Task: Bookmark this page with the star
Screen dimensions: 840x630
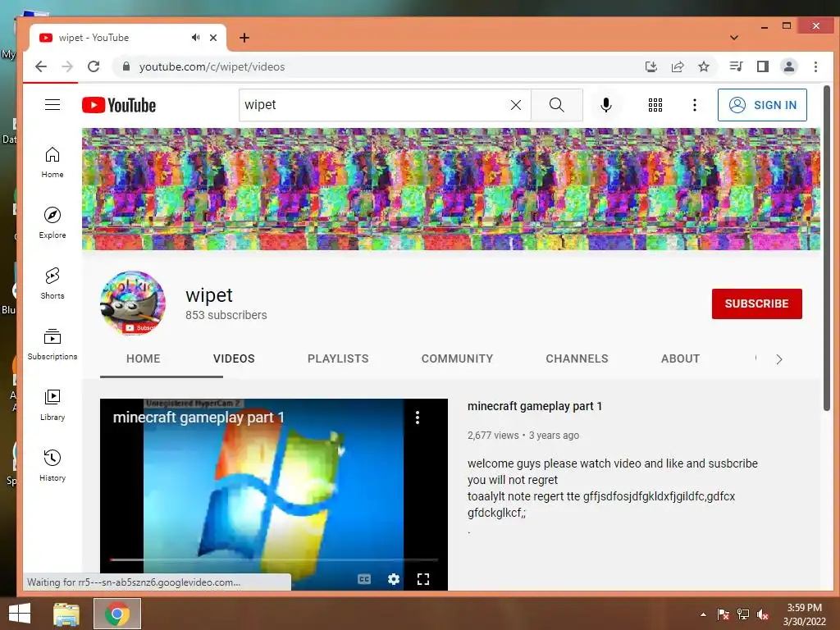Action: pyautogui.click(x=704, y=66)
